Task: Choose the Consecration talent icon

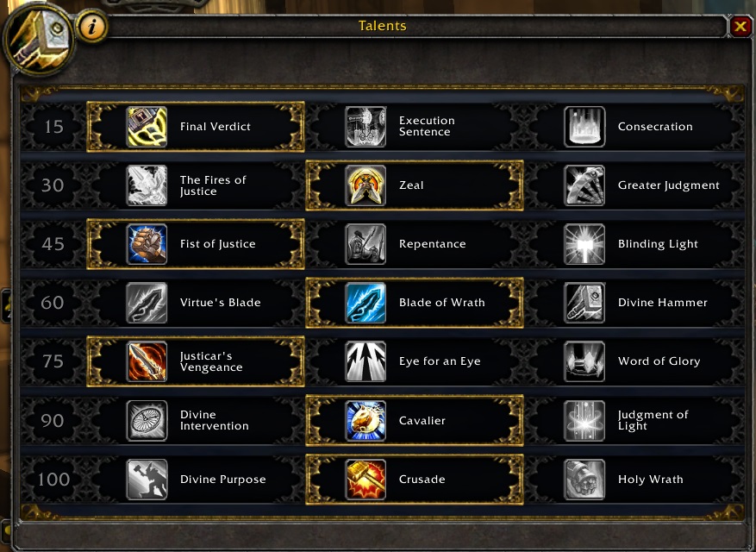Action: coord(584,127)
